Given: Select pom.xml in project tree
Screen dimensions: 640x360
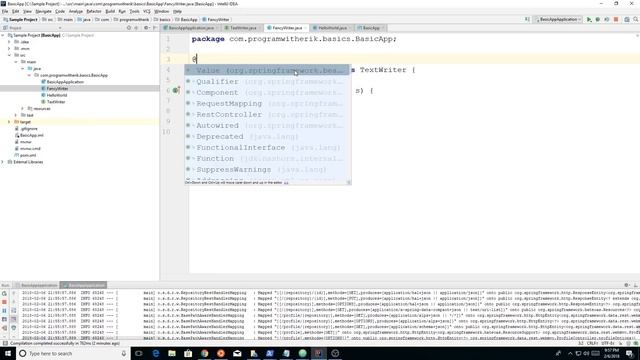Looking at the screenshot, I should [x=28, y=155].
